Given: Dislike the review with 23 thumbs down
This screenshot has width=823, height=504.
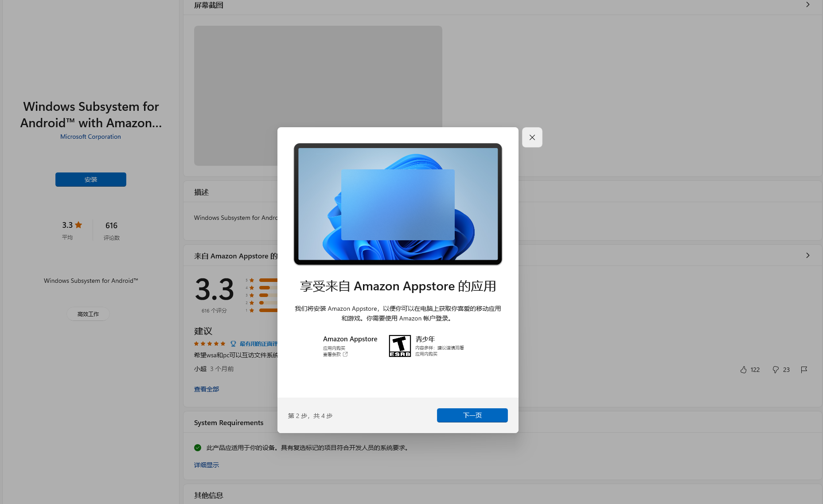Looking at the screenshot, I should point(776,370).
